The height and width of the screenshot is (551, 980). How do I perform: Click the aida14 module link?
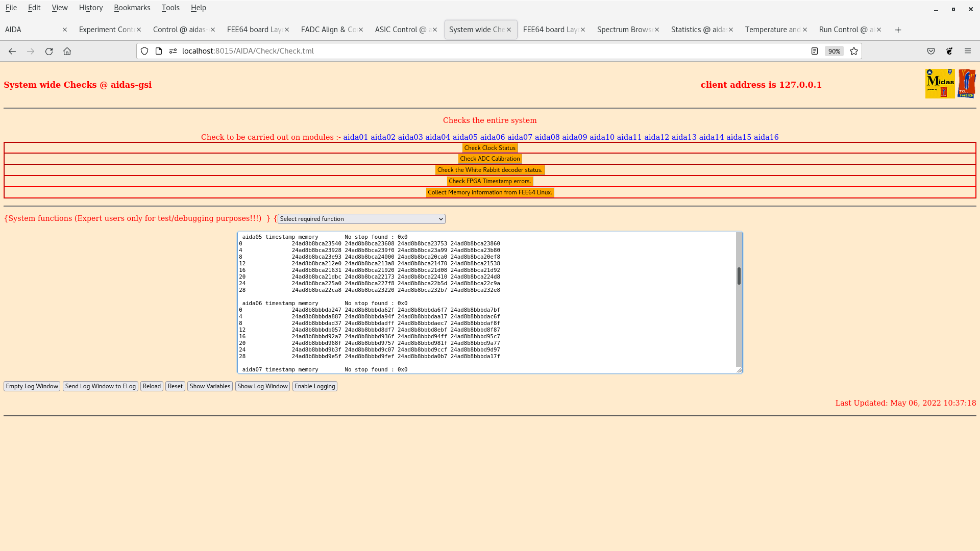pyautogui.click(x=711, y=137)
